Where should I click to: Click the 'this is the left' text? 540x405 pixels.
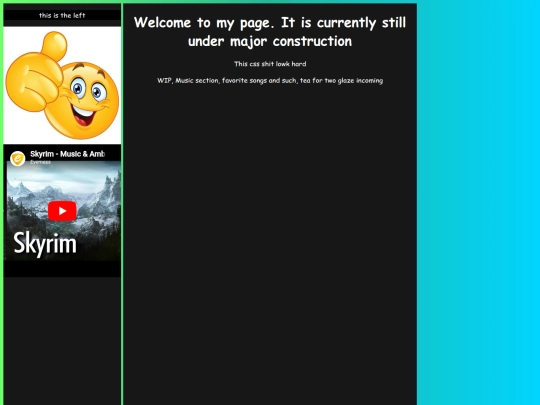62,15
